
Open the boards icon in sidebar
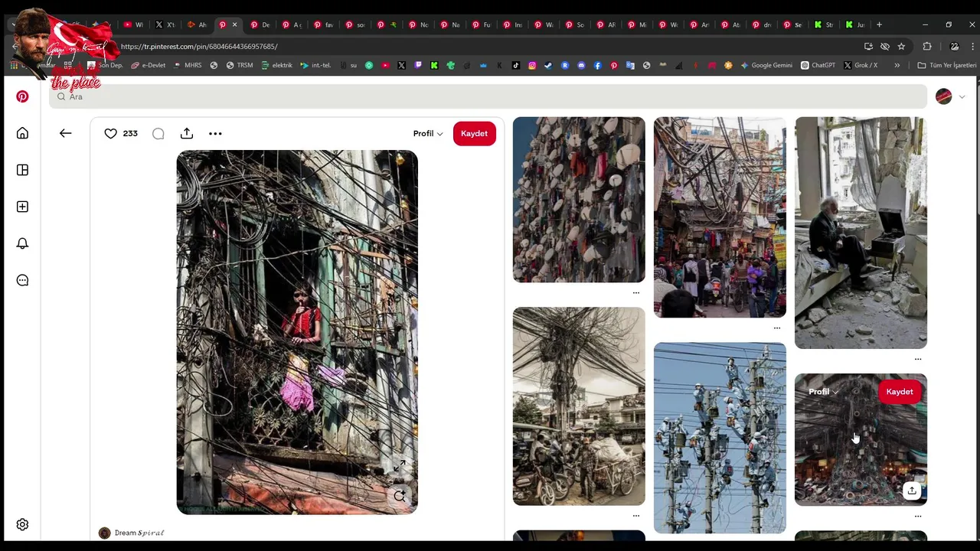click(x=22, y=170)
